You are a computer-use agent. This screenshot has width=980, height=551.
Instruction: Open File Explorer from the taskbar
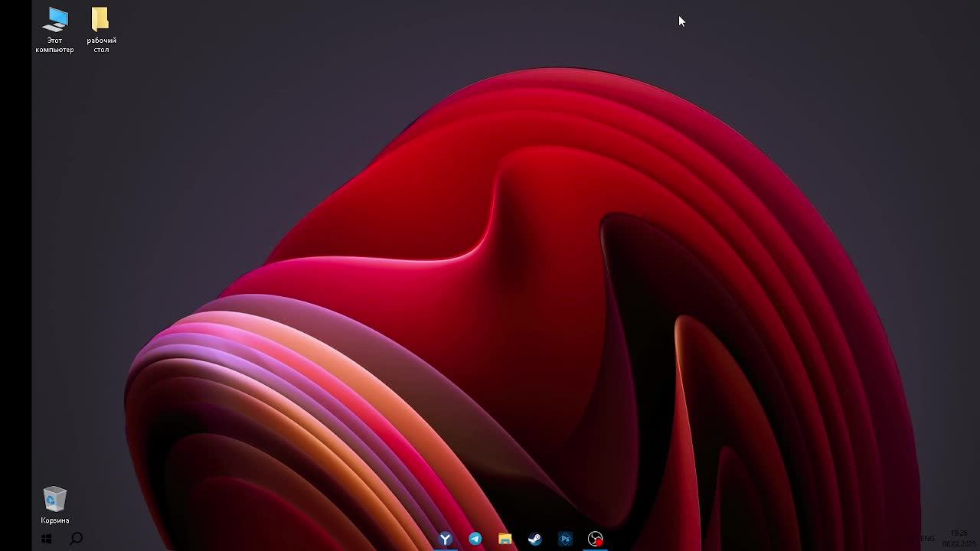coord(505,539)
